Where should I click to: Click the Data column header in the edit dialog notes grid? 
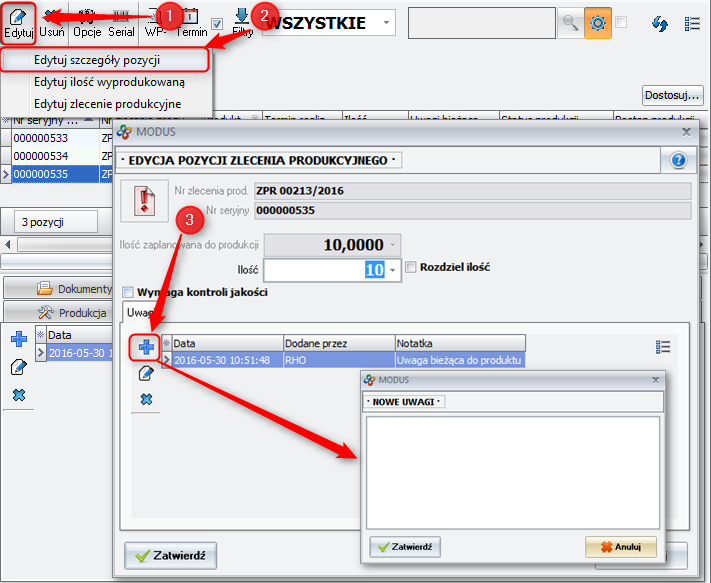[227, 343]
